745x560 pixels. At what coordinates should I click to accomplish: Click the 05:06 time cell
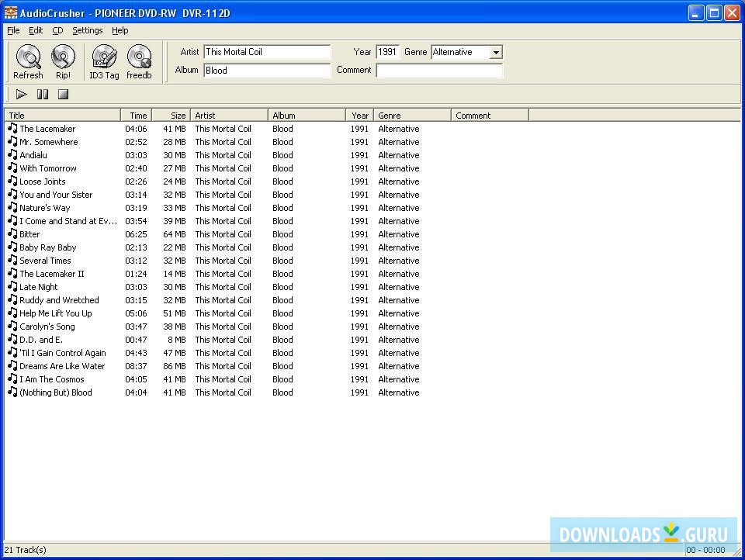pyautogui.click(x=136, y=313)
